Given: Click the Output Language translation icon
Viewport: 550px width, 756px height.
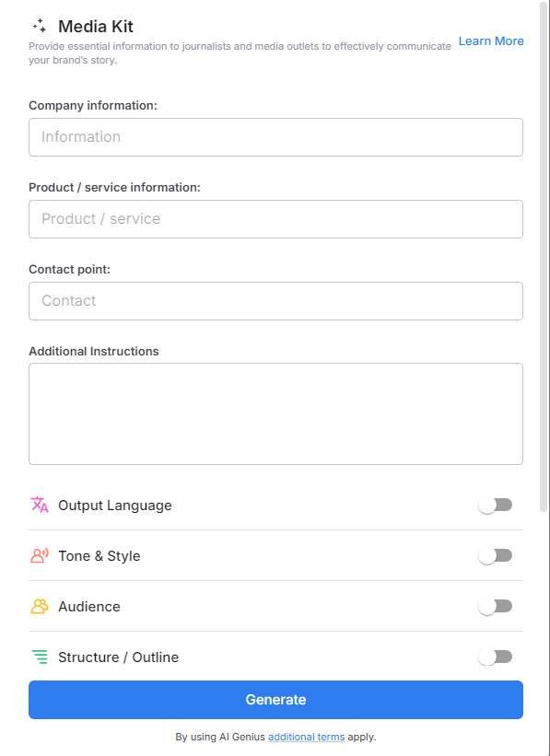Looking at the screenshot, I should pos(39,505).
